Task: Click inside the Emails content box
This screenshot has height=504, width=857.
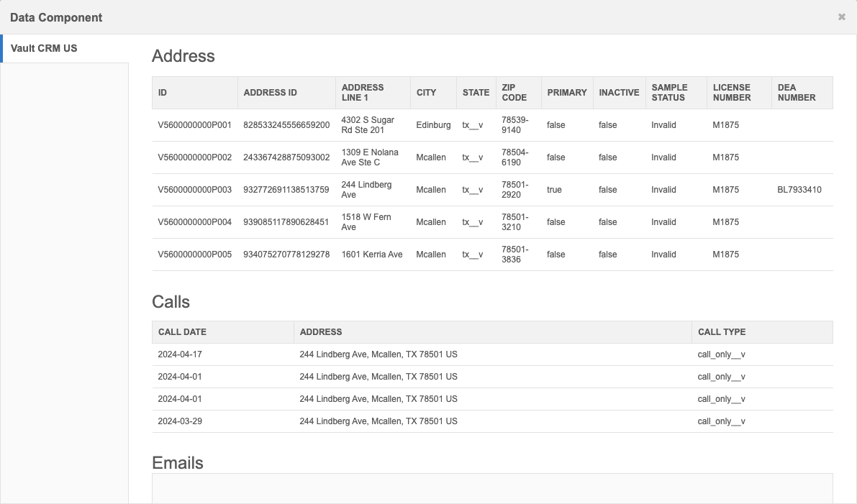Action: (x=492, y=489)
